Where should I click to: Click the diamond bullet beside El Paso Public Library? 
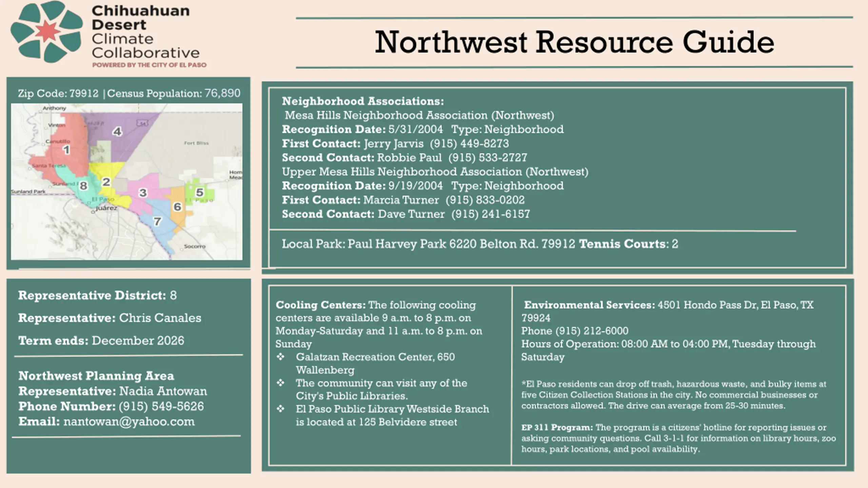280,409
